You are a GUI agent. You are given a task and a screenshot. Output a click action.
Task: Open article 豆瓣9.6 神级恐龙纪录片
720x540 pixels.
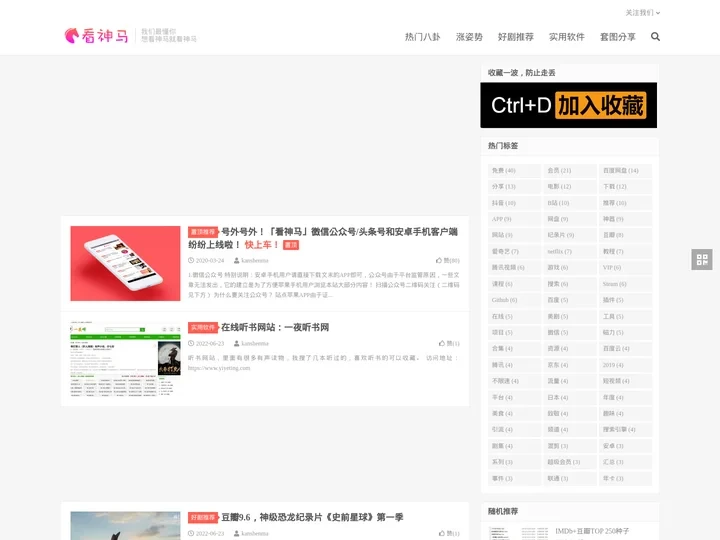pos(312,518)
